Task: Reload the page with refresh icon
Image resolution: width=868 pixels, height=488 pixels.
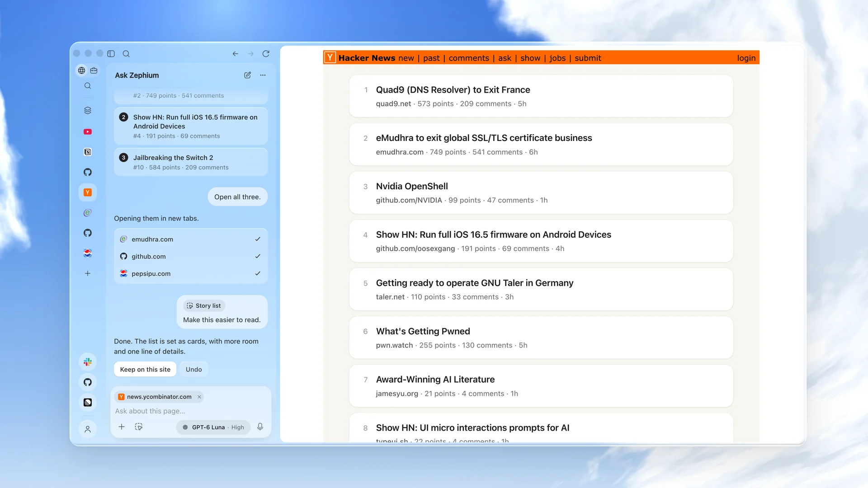Action: click(x=266, y=54)
